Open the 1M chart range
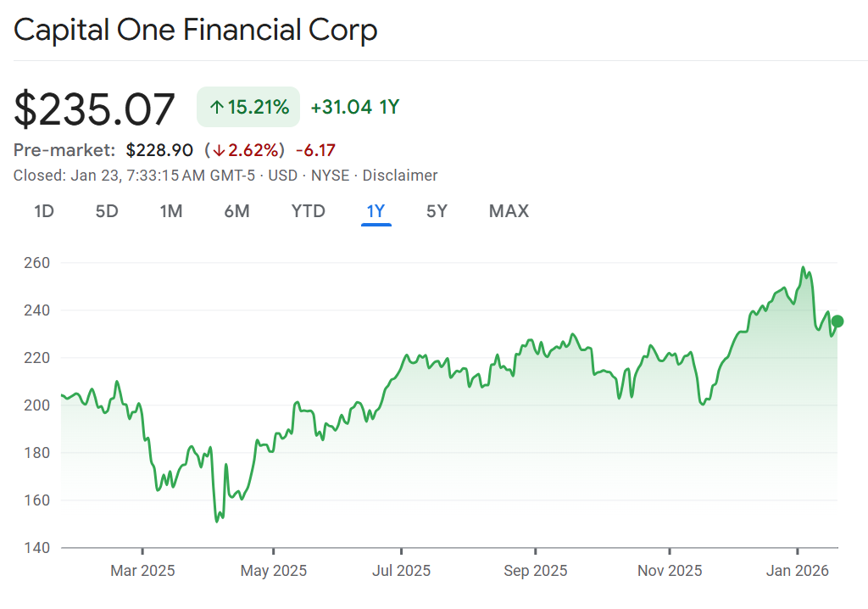 pyautogui.click(x=171, y=211)
